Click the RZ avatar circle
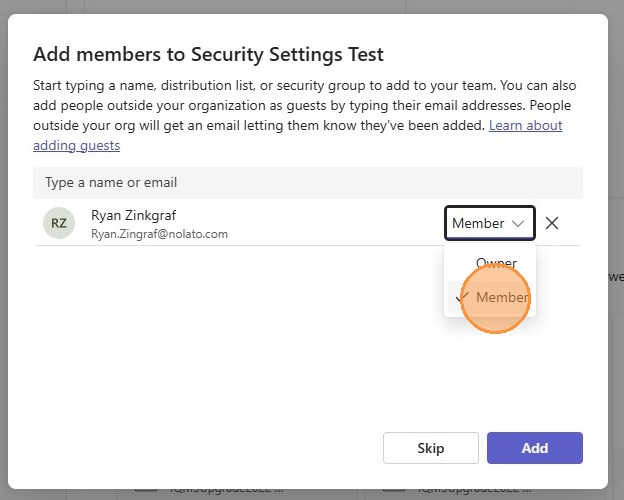The image size is (624, 500). click(59, 223)
